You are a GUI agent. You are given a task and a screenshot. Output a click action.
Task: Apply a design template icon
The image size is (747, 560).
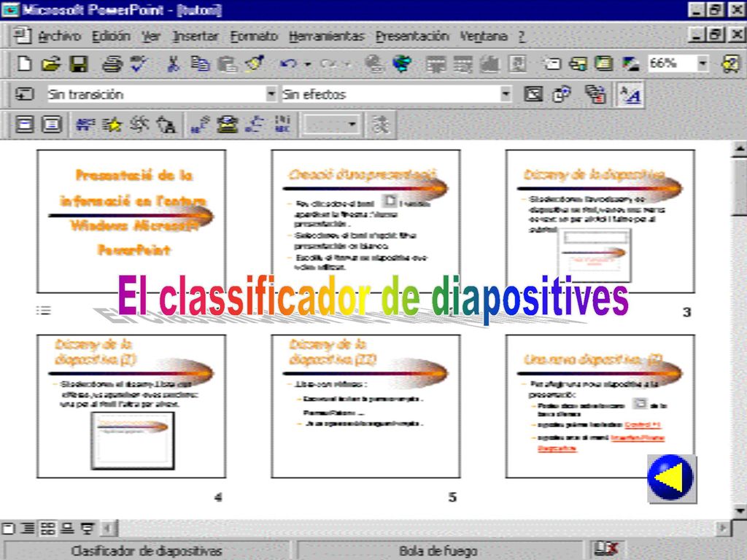coord(604,63)
